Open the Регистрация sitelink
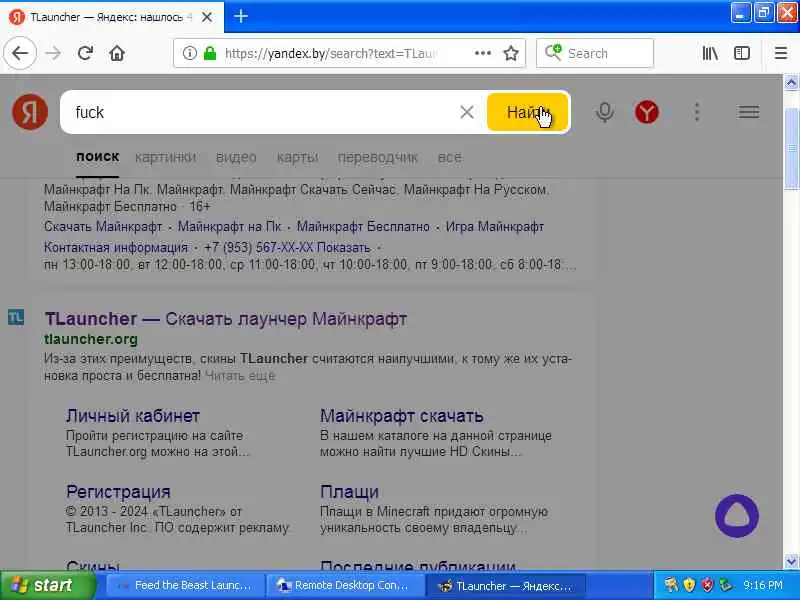The height and width of the screenshot is (600, 800). pyautogui.click(x=118, y=492)
